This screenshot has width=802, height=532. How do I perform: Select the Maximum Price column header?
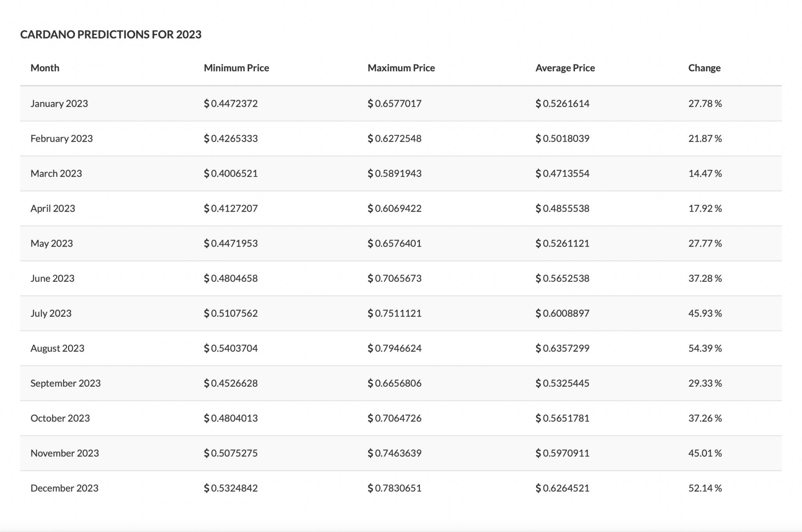pos(401,68)
